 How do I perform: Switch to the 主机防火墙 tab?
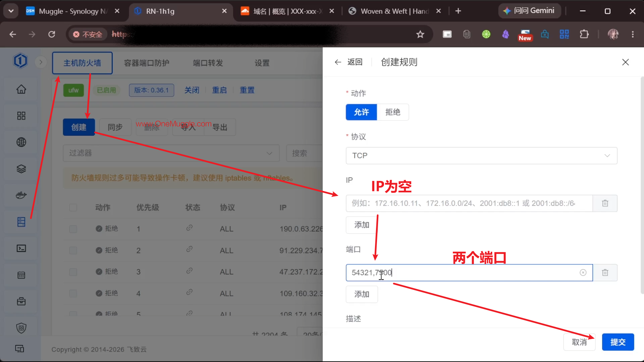coord(82,63)
